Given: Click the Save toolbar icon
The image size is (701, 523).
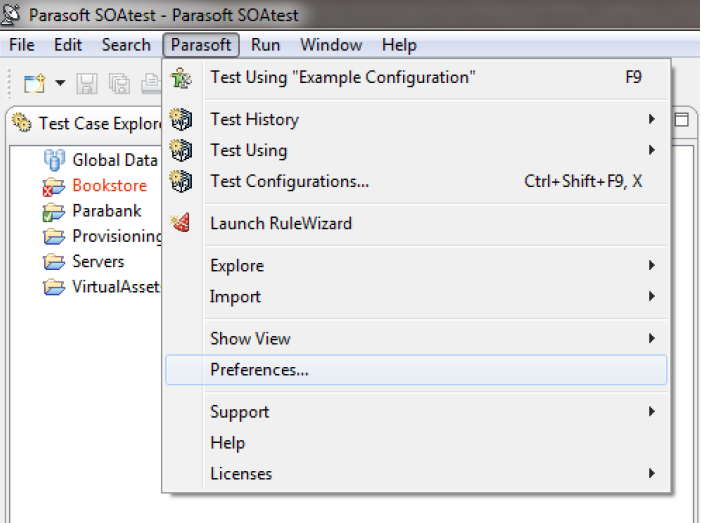Looking at the screenshot, I should [87, 83].
